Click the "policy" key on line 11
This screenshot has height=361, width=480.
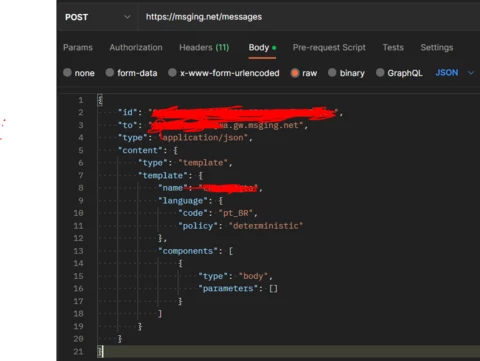198,226
